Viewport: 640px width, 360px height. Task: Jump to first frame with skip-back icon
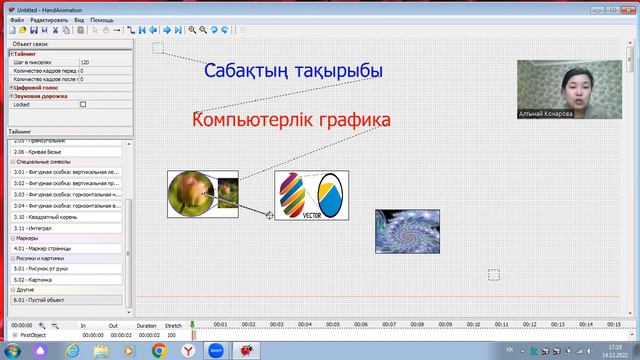pyautogui.click(x=142, y=30)
